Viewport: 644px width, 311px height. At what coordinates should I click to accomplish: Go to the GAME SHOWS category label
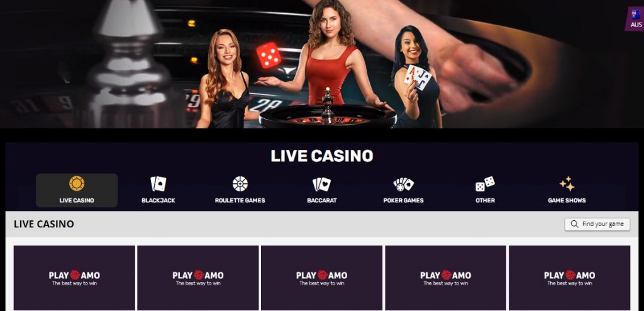point(567,200)
